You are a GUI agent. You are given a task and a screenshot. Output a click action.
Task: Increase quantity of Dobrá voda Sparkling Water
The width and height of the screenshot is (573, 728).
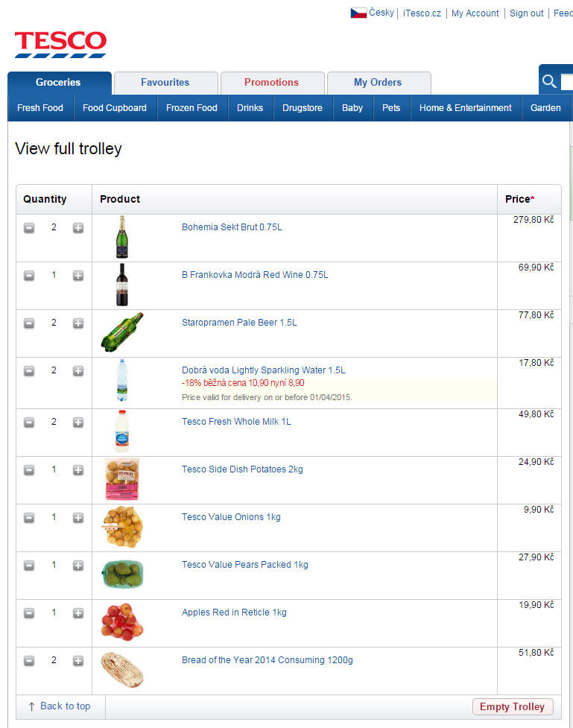pyautogui.click(x=78, y=371)
